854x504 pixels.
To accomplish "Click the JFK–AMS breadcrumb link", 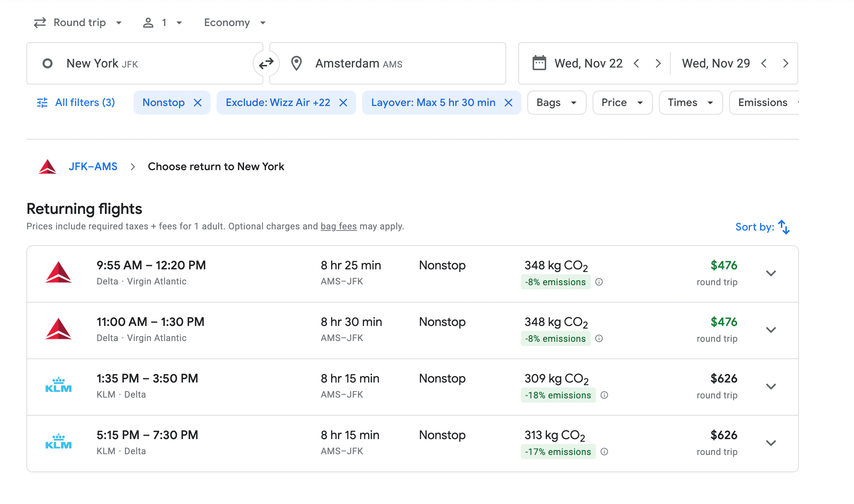I will coord(93,166).
